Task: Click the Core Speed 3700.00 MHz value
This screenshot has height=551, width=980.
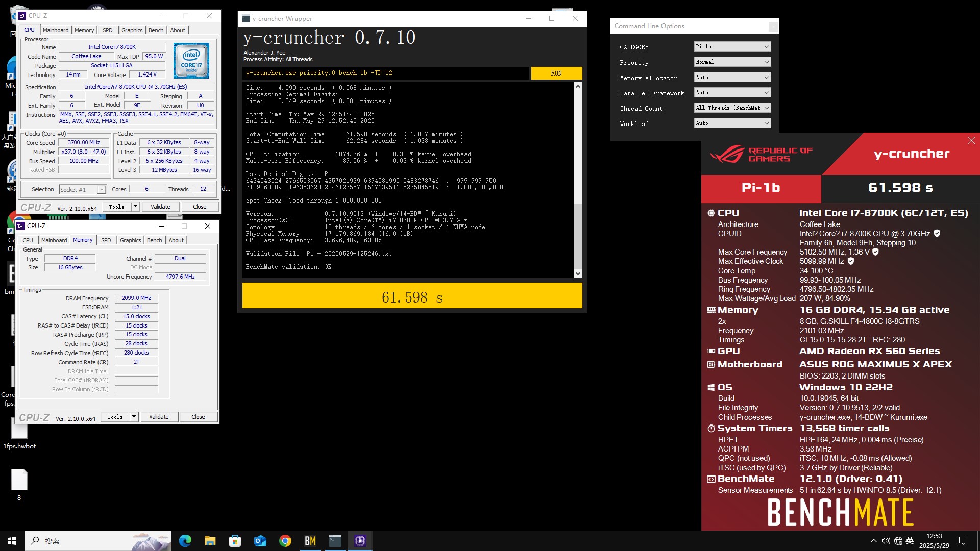Action: pyautogui.click(x=84, y=142)
